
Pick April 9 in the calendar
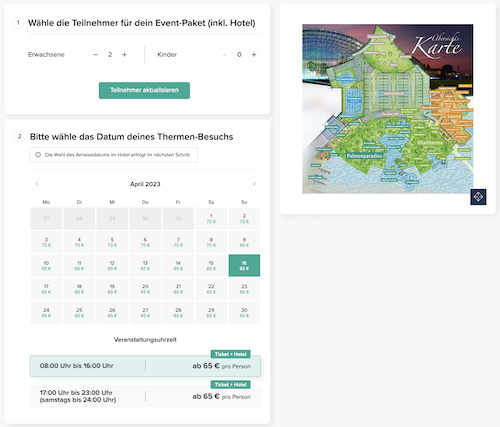(x=244, y=242)
